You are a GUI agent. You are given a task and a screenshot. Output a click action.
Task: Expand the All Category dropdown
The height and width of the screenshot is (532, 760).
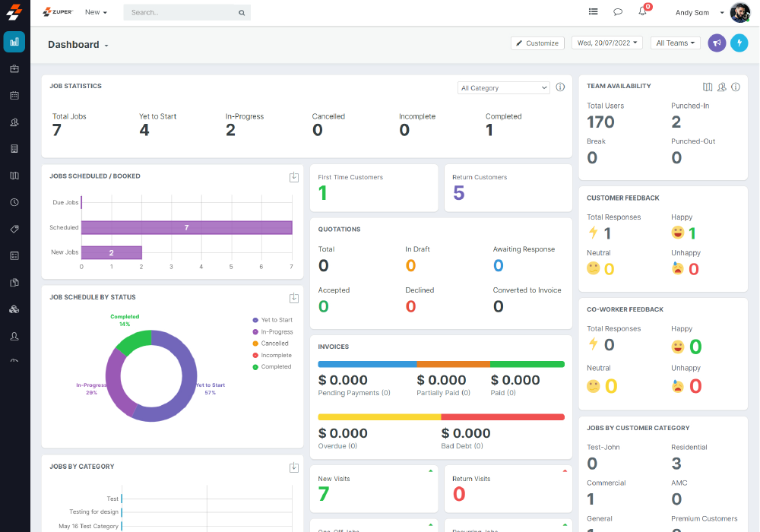click(x=503, y=88)
